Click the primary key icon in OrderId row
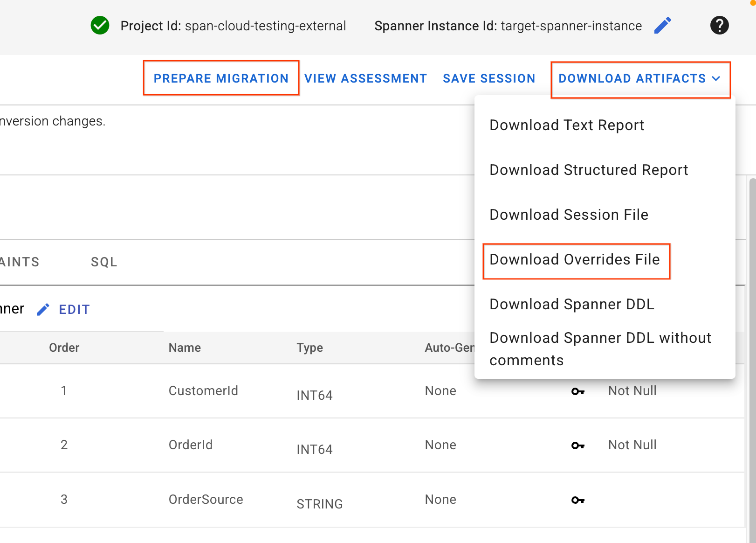The image size is (756, 543). [x=577, y=446]
